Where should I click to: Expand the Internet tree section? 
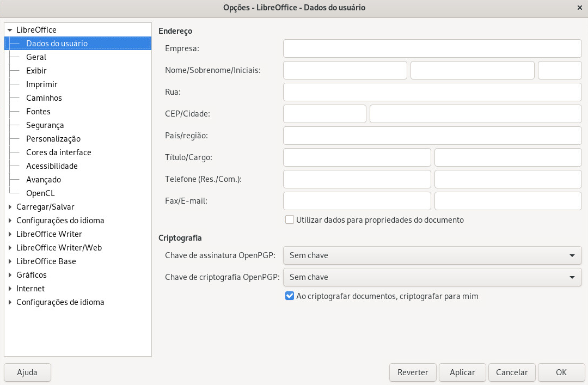tap(10, 289)
